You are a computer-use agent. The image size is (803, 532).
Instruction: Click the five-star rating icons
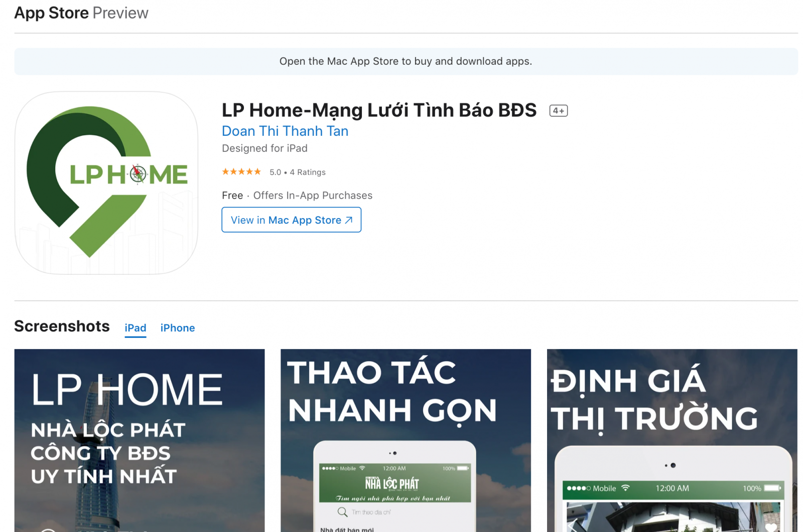tap(241, 172)
